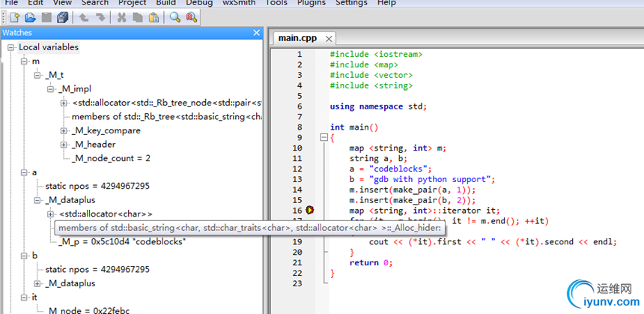The width and height of the screenshot is (644, 314).
Task: Click the "return 0;" code line
Action: coord(371,262)
